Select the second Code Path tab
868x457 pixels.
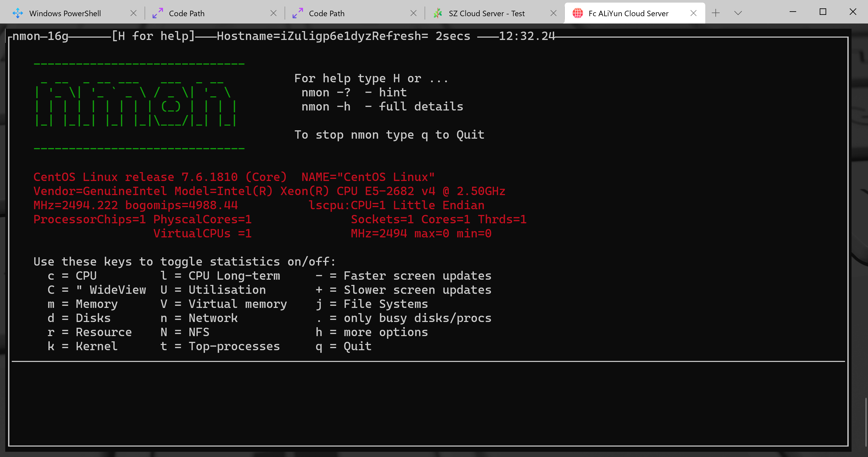pos(327,14)
